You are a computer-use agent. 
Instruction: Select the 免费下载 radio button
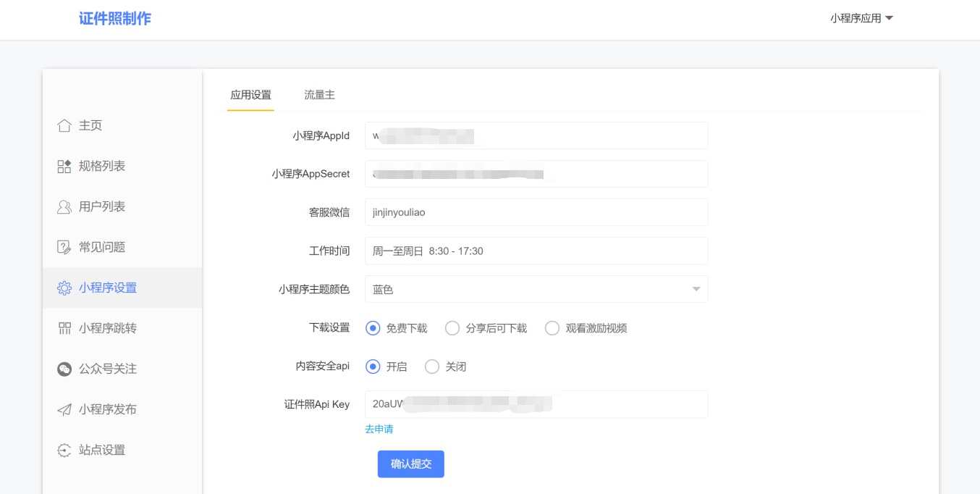click(x=373, y=328)
